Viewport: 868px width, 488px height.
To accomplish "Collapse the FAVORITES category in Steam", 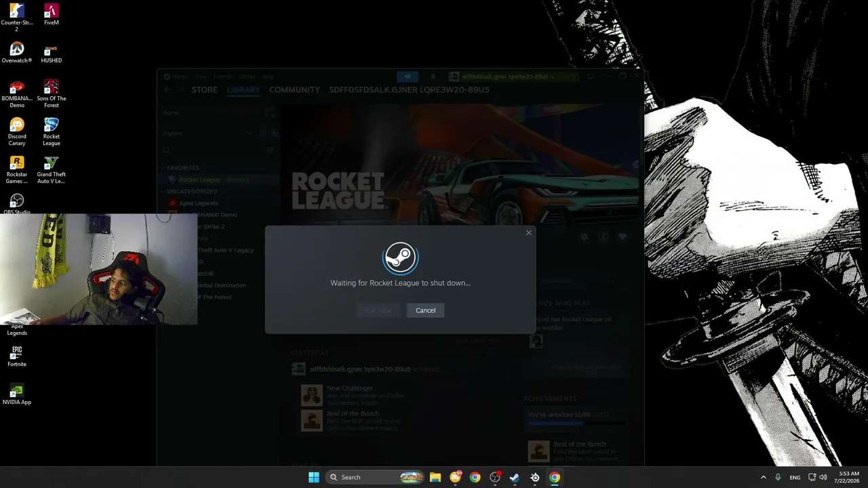I will pos(182,167).
